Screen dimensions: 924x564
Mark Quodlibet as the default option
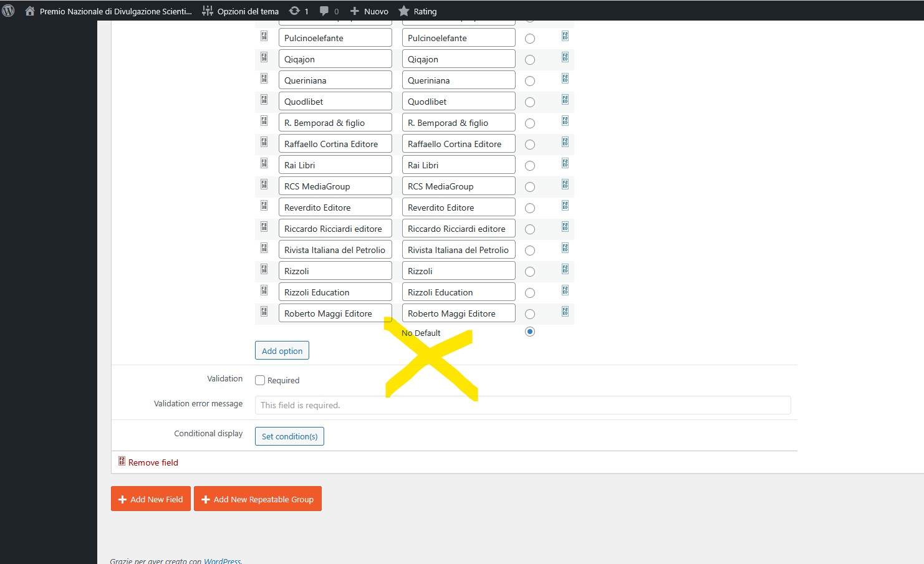(x=530, y=102)
